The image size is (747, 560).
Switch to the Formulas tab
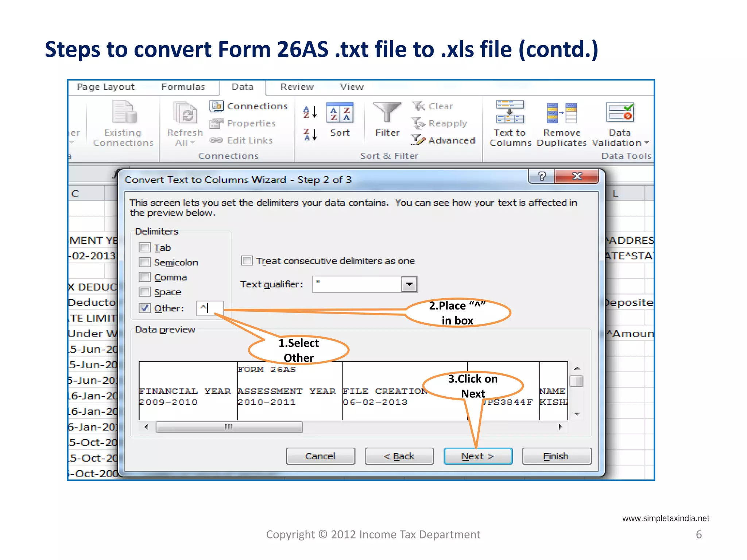183,87
